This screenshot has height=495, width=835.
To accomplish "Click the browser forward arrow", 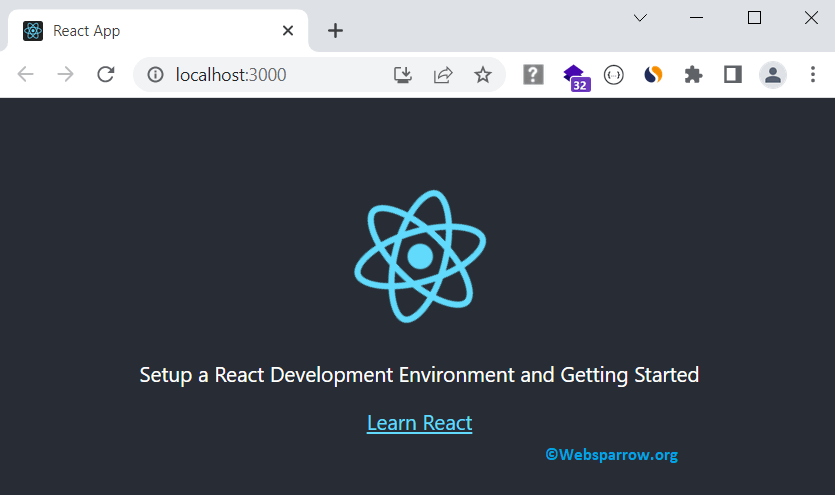I will (x=66, y=74).
